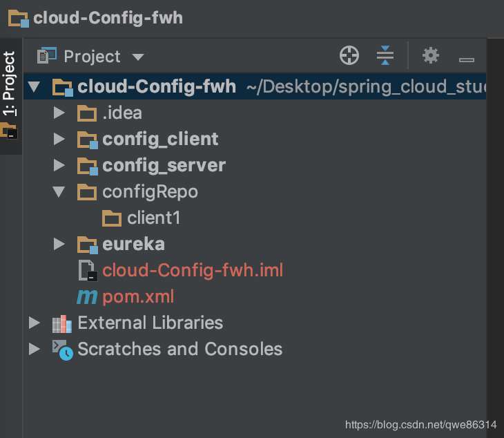Screen dimensions: 504x438
Task: Click the collapse all icon in Project toolbar
Action: pyautogui.click(x=385, y=56)
